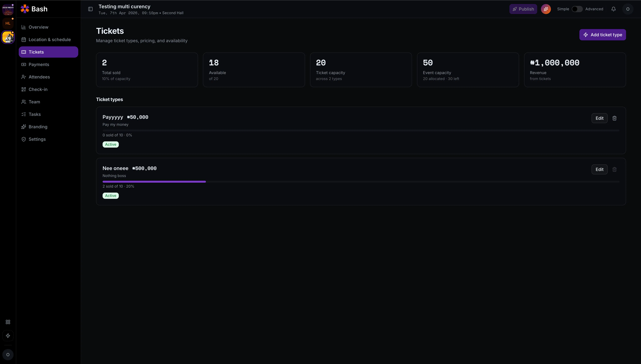Open the Branding section
The width and height of the screenshot is (641, 364).
pyautogui.click(x=48, y=127)
